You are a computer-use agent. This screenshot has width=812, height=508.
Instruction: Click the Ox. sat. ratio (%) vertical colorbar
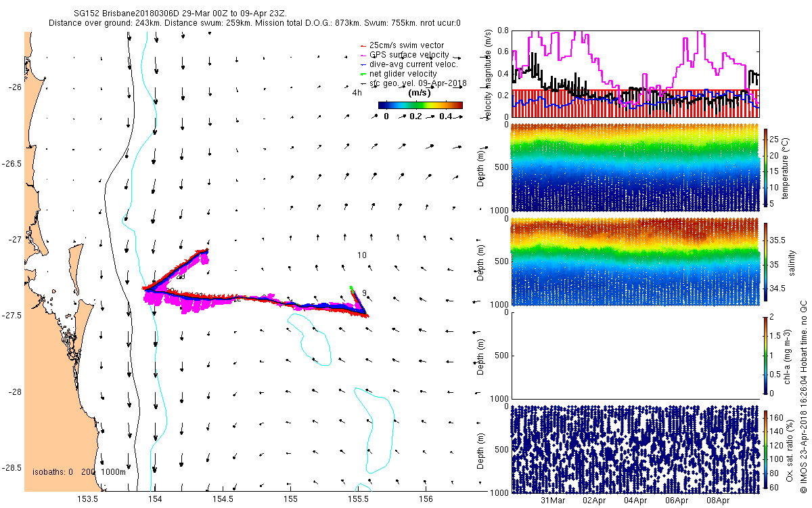pos(766,449)
